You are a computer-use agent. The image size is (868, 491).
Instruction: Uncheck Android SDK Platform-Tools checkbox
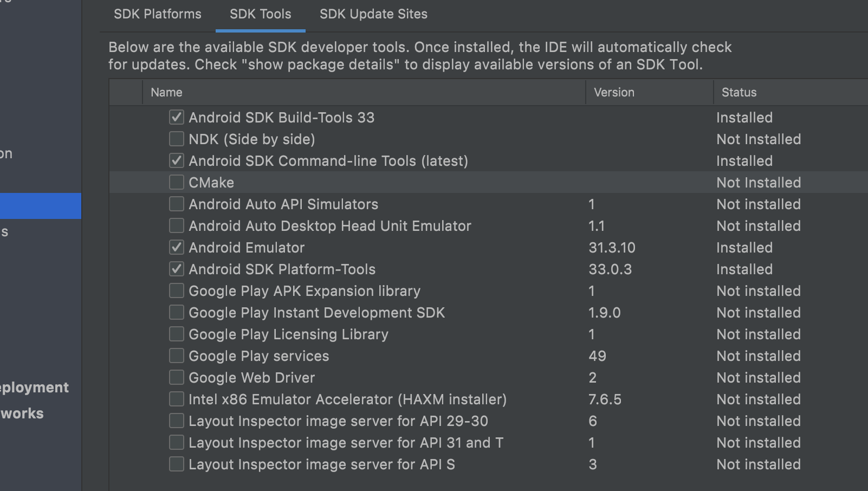click(x=176, y=269)
